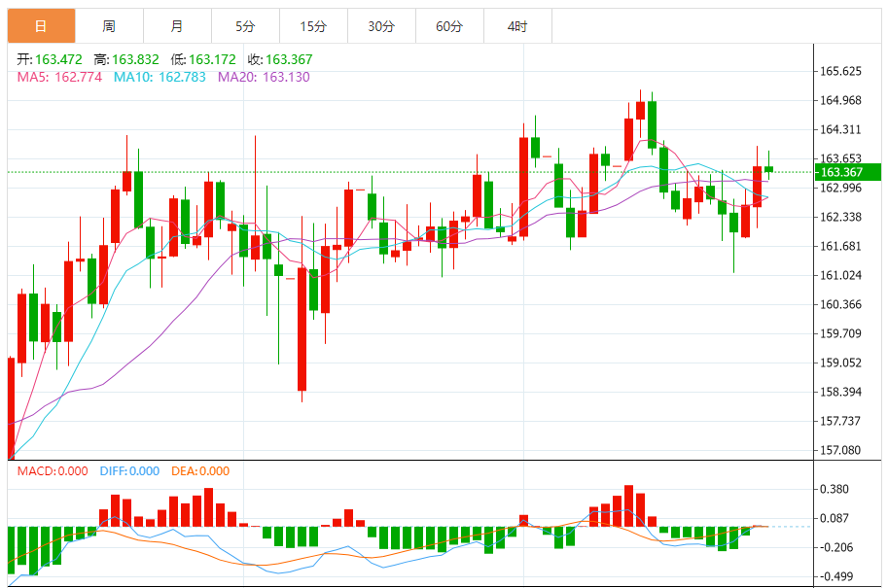Image resolution: width=888 pixels, height=588 pixels.
Task: Switch to the 周 weekly tab
Action: coord(109,26)
